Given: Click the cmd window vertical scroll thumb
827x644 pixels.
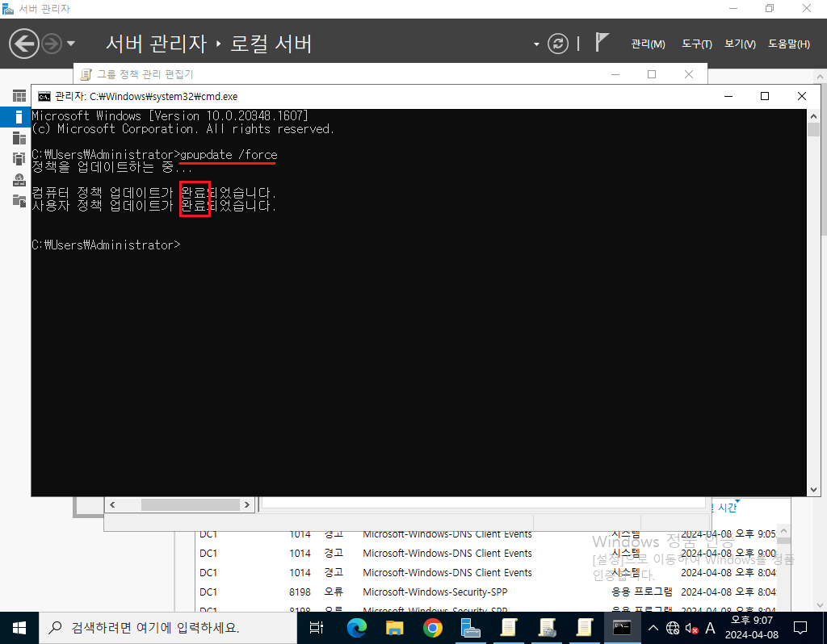Looking at the screenshot, I should 813,130.
